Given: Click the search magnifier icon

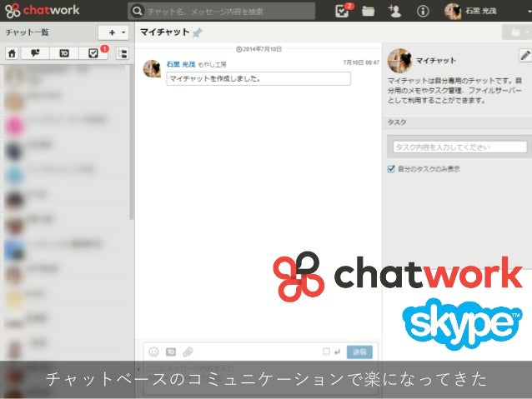Looking at the screenshot, I should point(137,11).
